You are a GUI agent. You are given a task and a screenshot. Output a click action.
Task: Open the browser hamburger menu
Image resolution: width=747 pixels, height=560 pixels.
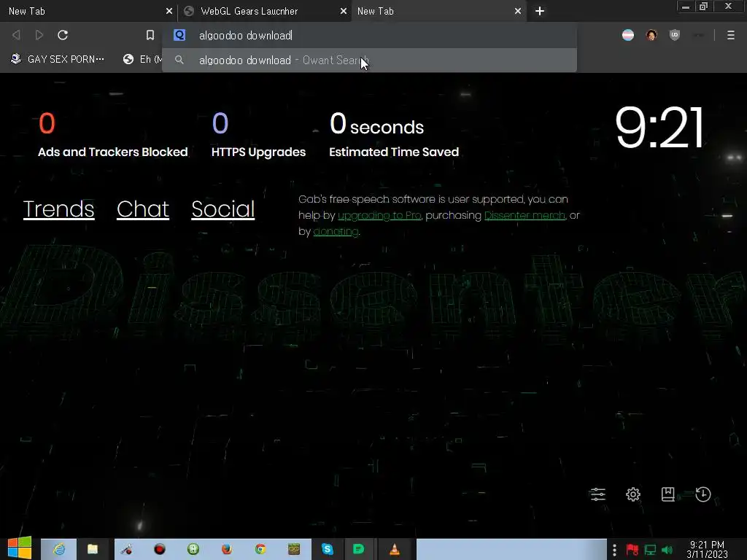[x=731, y=35]
